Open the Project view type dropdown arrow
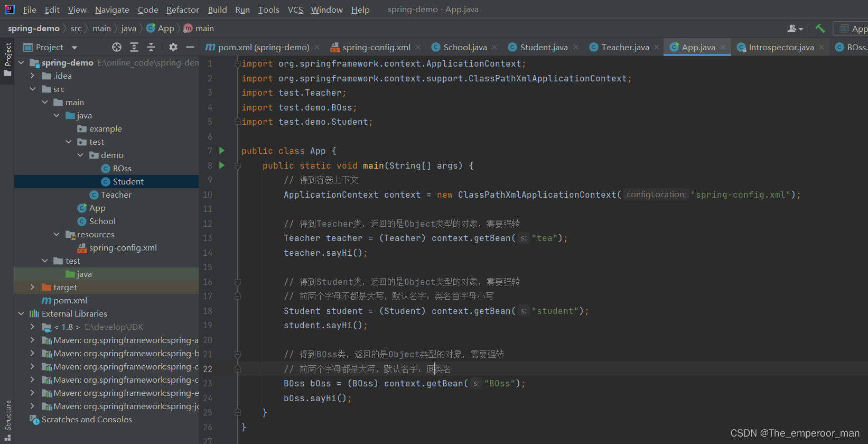868x444 pixels. pyautogui.click(x=74, y=48)
